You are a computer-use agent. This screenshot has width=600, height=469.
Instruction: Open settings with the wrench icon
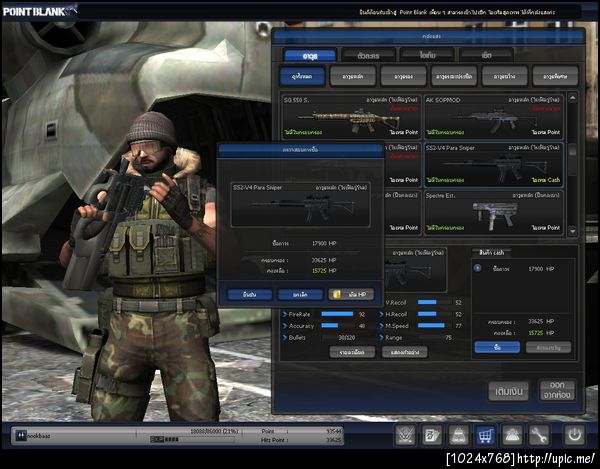(539, 435)
